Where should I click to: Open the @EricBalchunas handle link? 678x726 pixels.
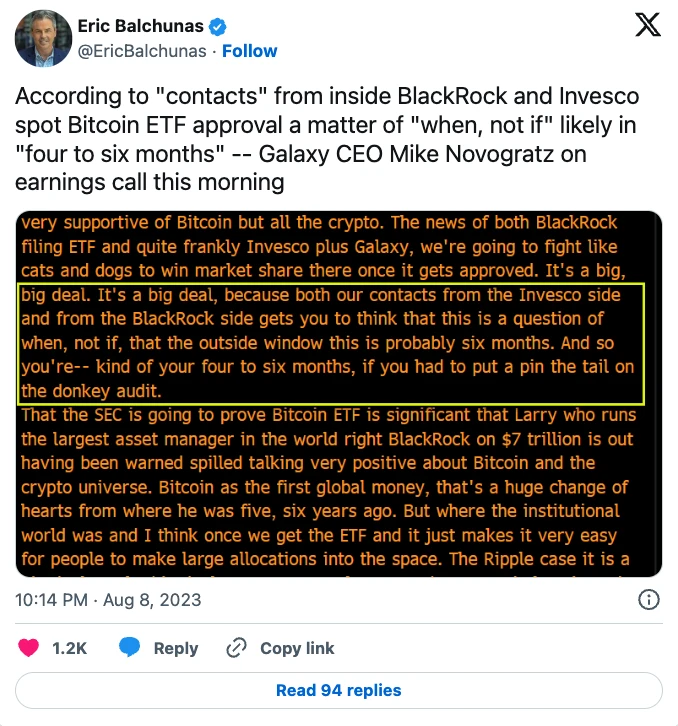[142, 51]
